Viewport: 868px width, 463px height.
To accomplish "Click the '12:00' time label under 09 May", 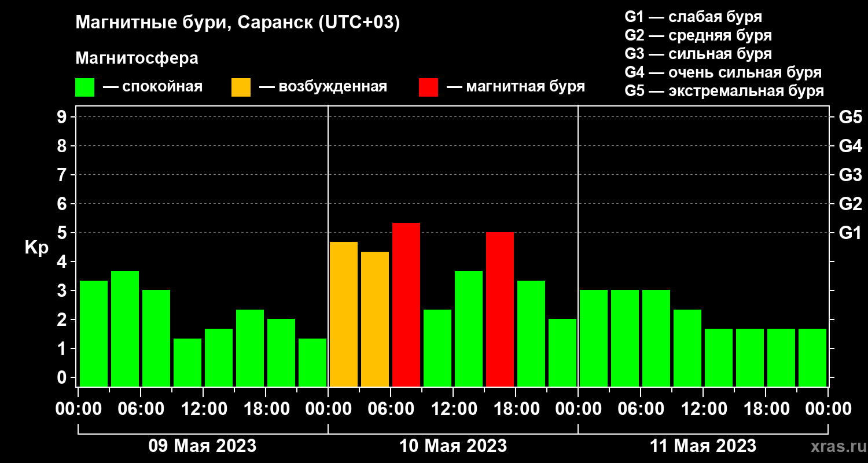I will click(203, 409).
